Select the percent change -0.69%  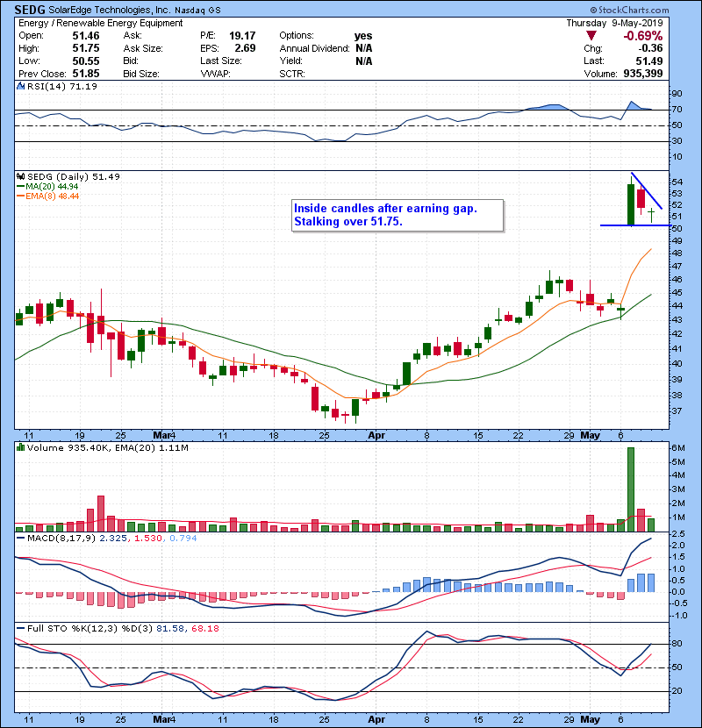click(643, 36)
